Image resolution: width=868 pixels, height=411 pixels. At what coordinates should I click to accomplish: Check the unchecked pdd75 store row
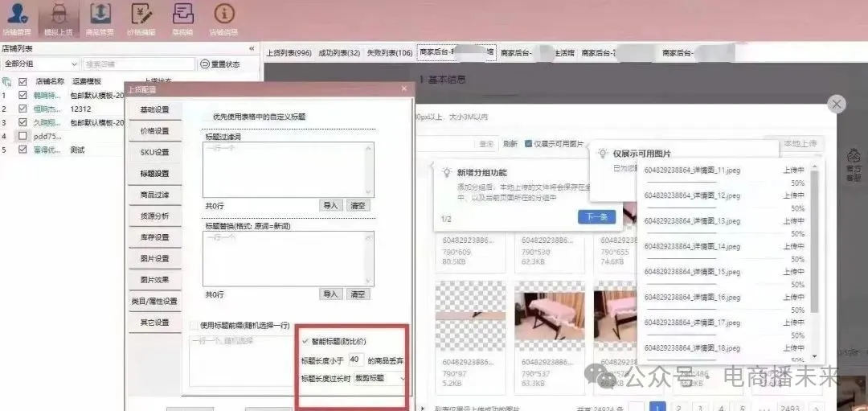click(x=23, y=136)
